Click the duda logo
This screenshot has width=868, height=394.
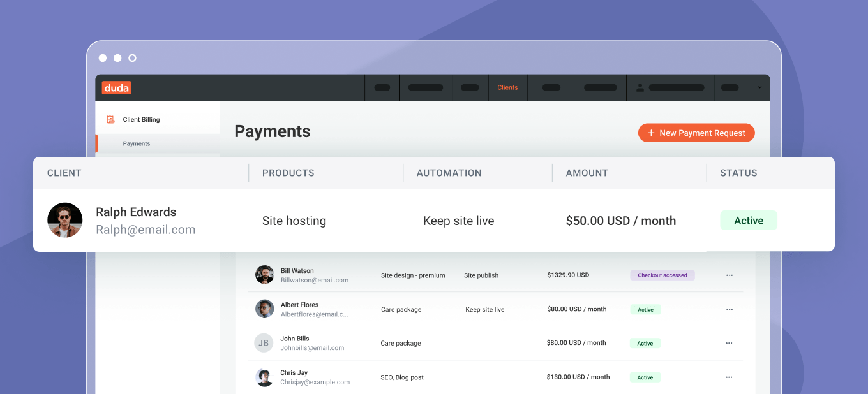[116, 88]
